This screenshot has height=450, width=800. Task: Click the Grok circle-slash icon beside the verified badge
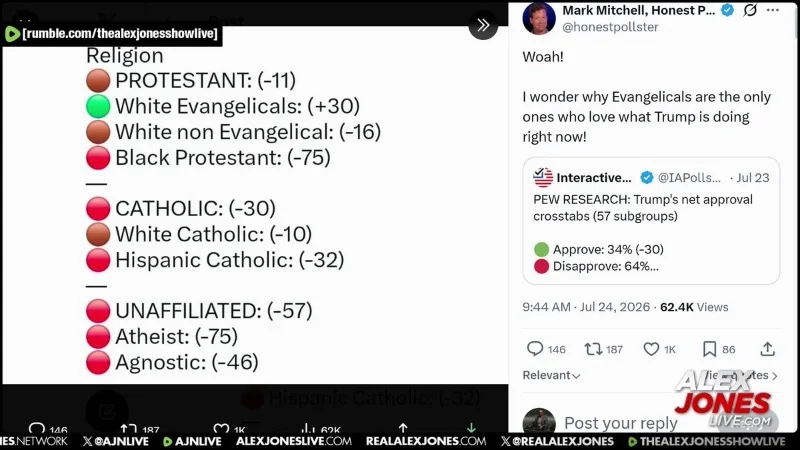tap(750, 10)
